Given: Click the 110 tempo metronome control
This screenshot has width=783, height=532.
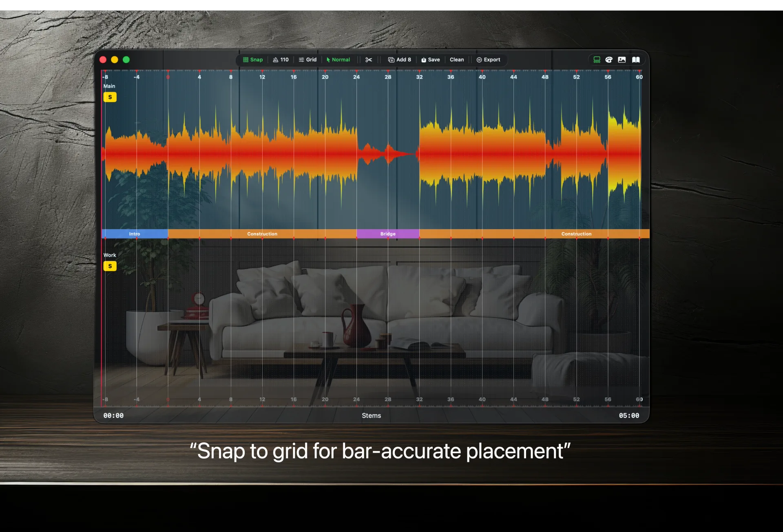Looking at the screenshot, I should pyautogui.click(x=281, y=60).
